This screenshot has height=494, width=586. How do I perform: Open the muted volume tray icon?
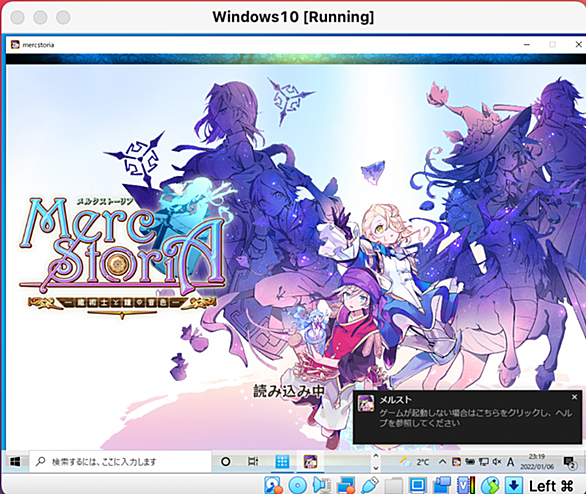tap(497, 462)
